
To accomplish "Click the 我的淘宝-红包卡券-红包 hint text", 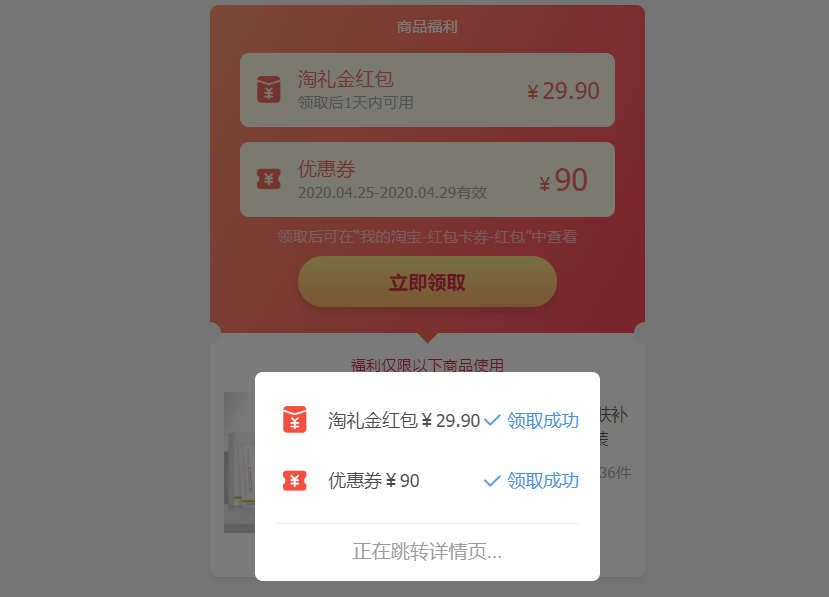I will pos(442,236).
